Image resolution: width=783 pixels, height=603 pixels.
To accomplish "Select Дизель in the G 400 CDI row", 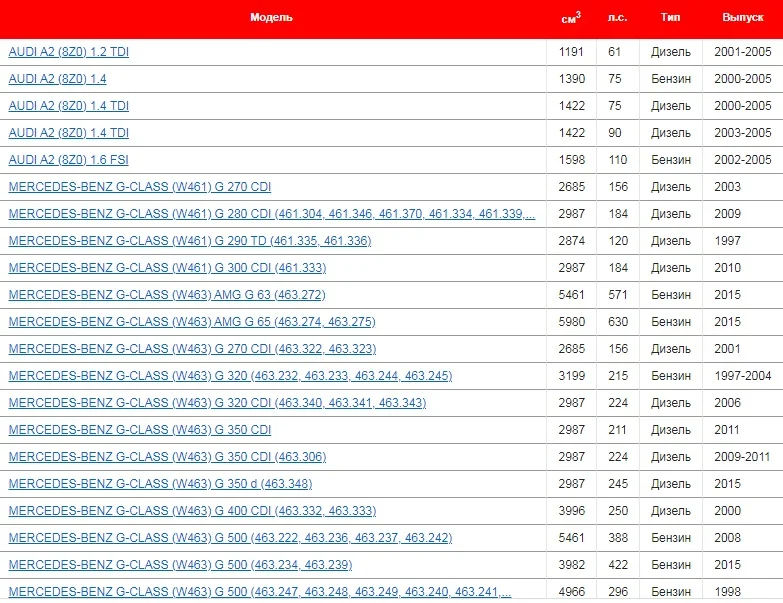I will (671, 510).
